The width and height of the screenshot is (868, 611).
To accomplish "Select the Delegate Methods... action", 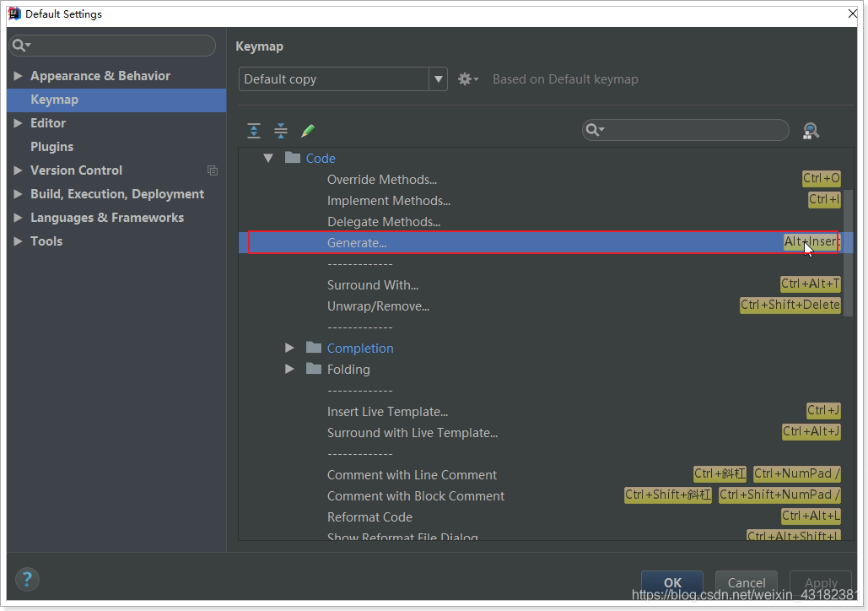I will 384,222.
